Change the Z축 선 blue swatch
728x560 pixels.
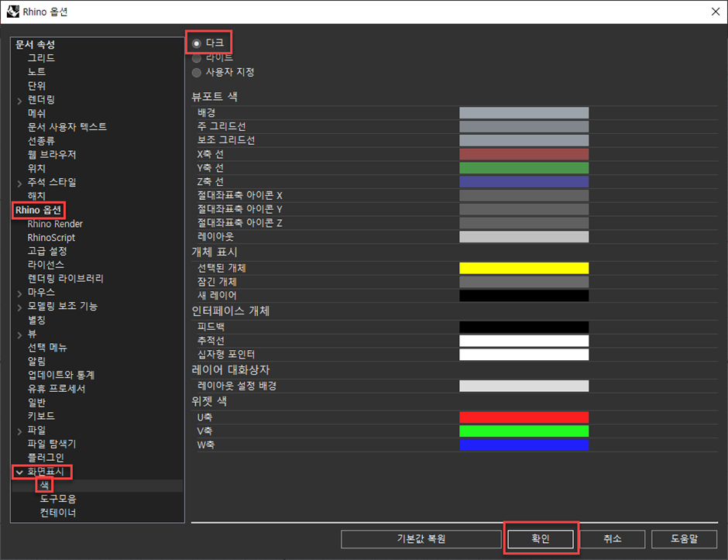coord(524,181)
